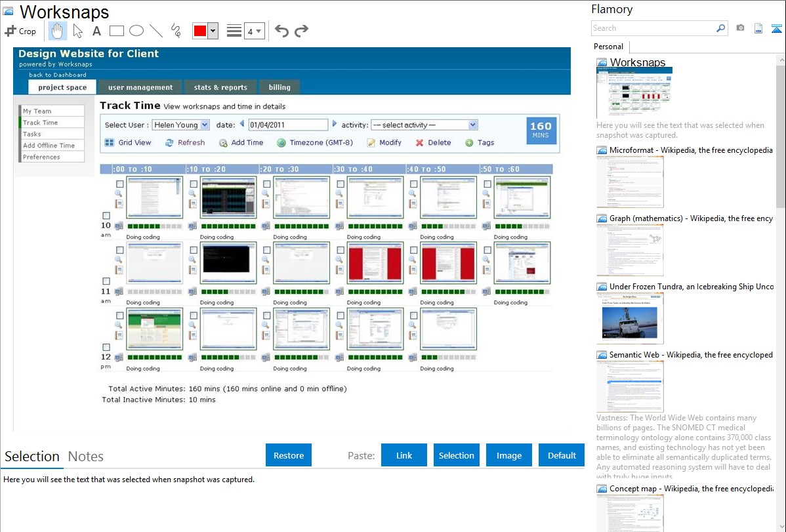Viewport: 786px width, 532px height.
Task: Select the text annotation tool
Action: 96,31
